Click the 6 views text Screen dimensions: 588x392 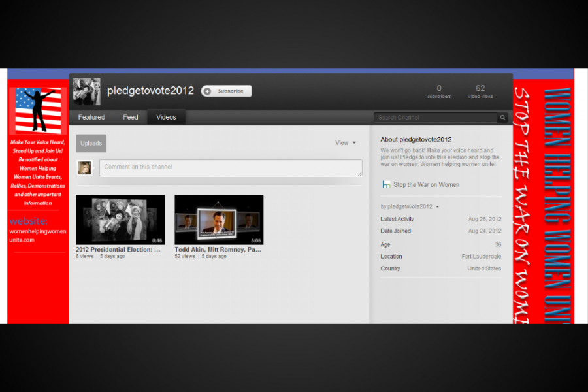click(x=85, y=256)
